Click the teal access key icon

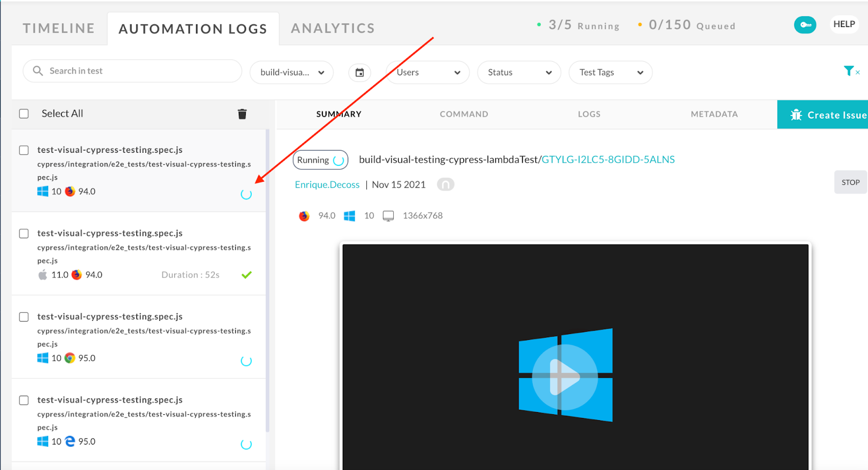pos(805,25)
